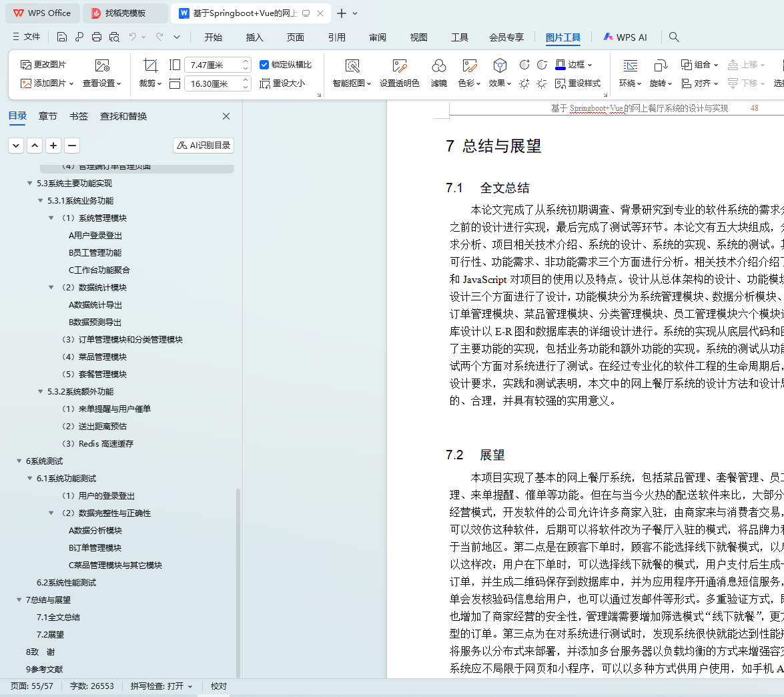The image size is (784, 697).
Task: Increase brightness with the sun plus icon
Action: [524, 83]
